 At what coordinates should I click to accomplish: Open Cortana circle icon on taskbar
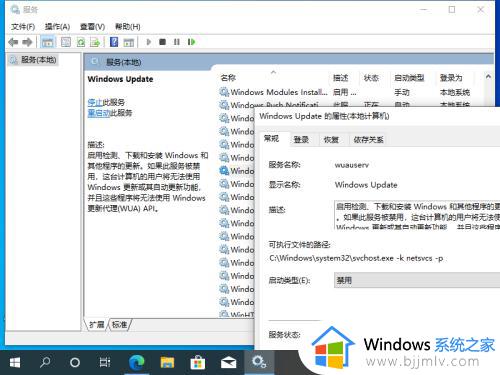[x=75, y=362]
